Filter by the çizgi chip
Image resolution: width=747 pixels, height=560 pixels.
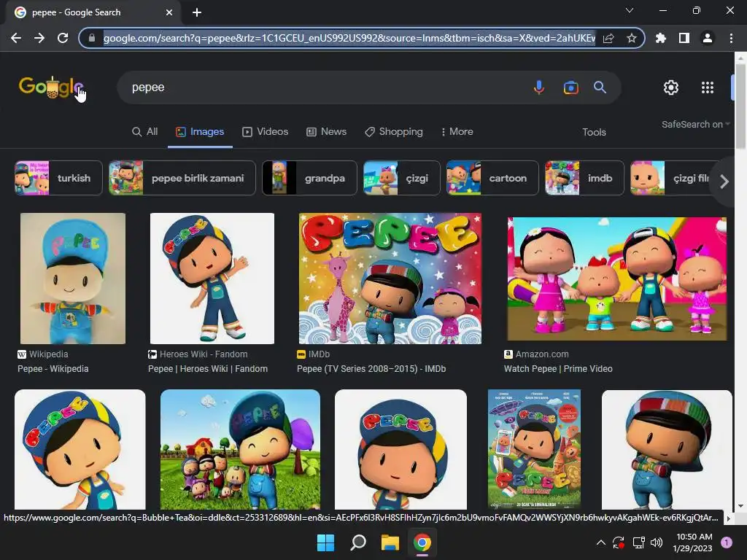[x=402, y=178]
